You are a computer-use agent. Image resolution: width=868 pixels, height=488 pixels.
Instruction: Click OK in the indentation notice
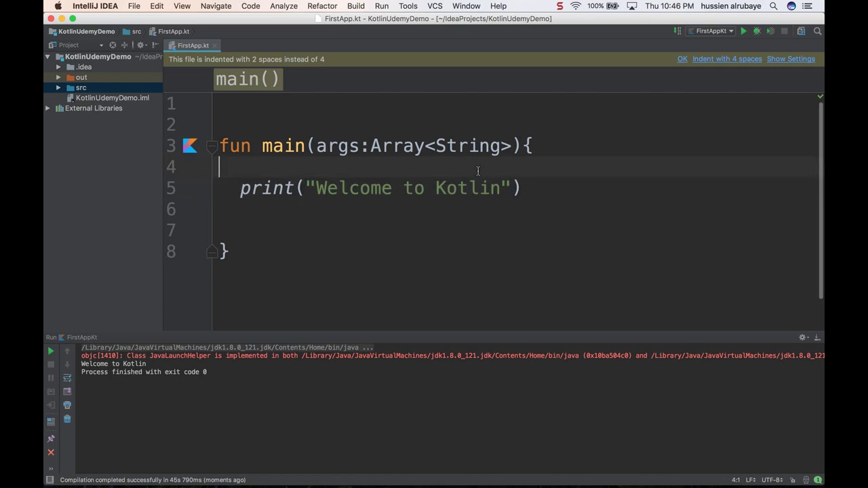(682, 59)
